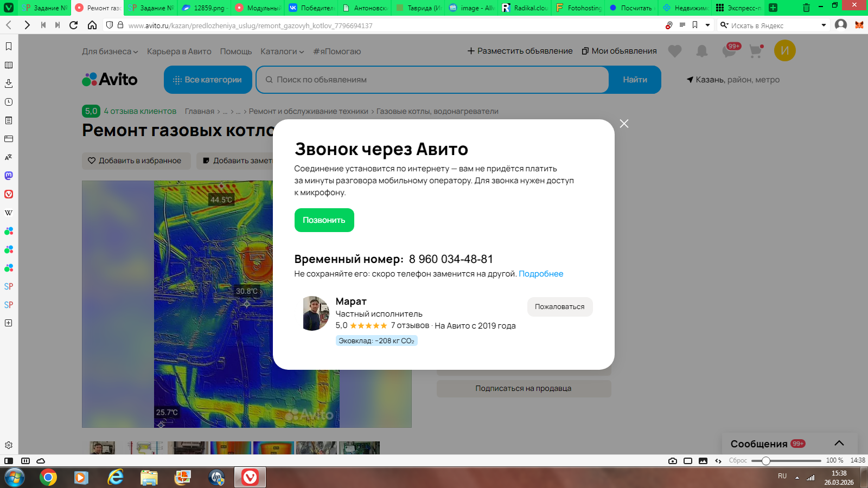The width and height of the screenshot is (868, 488).
Task: Reload the current Avito page
Action: [x=74, y=25]
